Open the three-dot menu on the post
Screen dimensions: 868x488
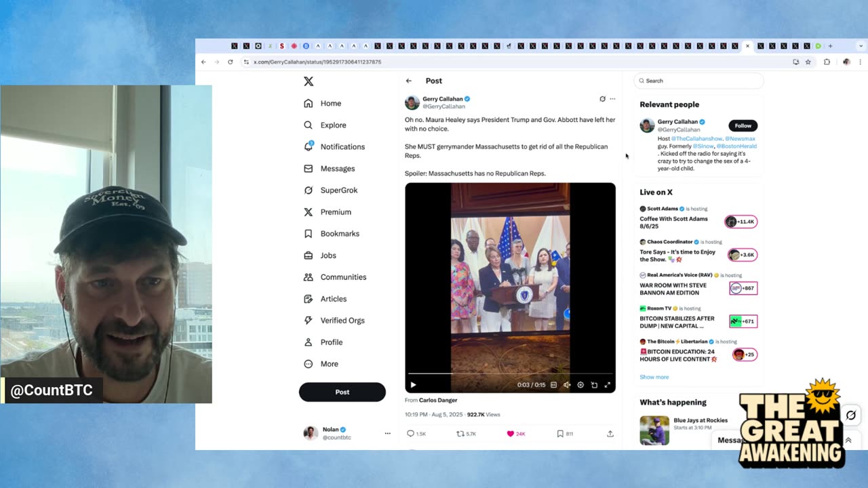tap(612, 99)
